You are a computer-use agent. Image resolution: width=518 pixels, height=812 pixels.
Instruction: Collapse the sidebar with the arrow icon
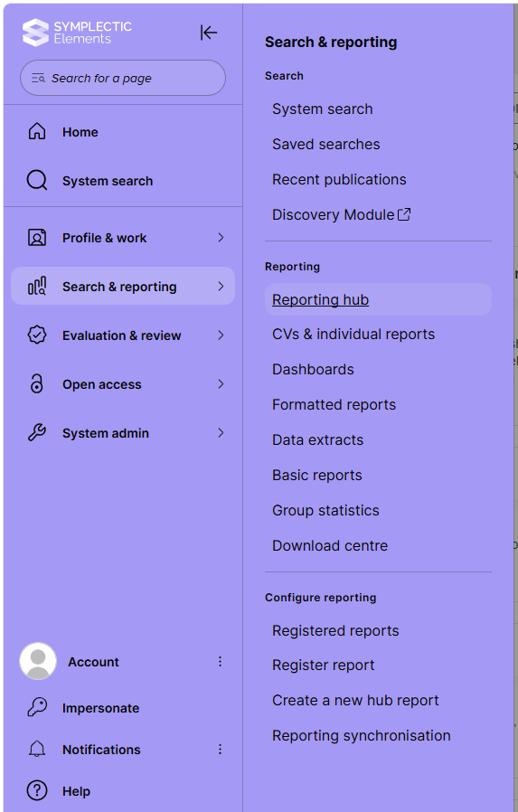coord(209,33)
